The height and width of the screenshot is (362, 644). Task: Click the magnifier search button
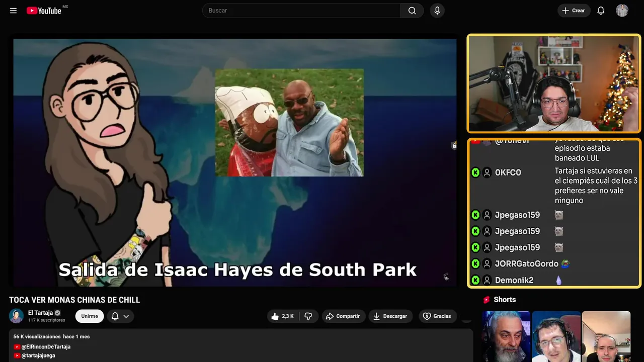[x=412, y=11]
